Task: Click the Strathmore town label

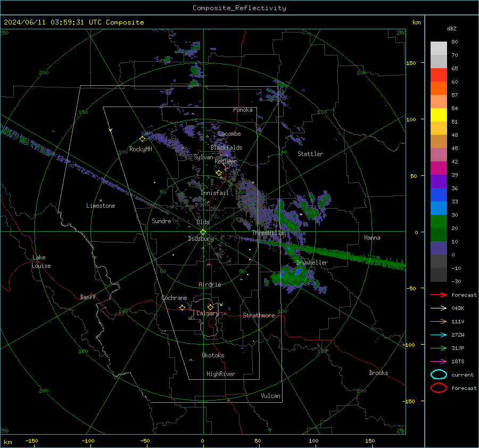Action: tap(259, 315)
